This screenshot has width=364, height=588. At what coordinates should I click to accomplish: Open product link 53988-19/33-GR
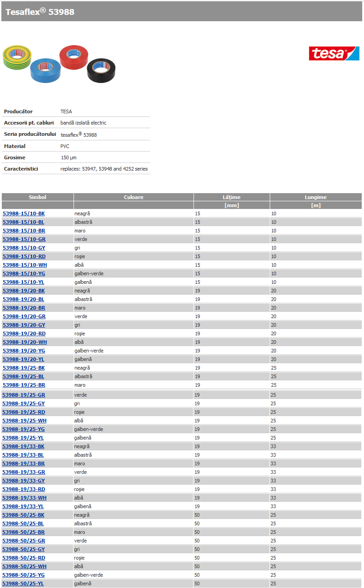click(24, 472)
